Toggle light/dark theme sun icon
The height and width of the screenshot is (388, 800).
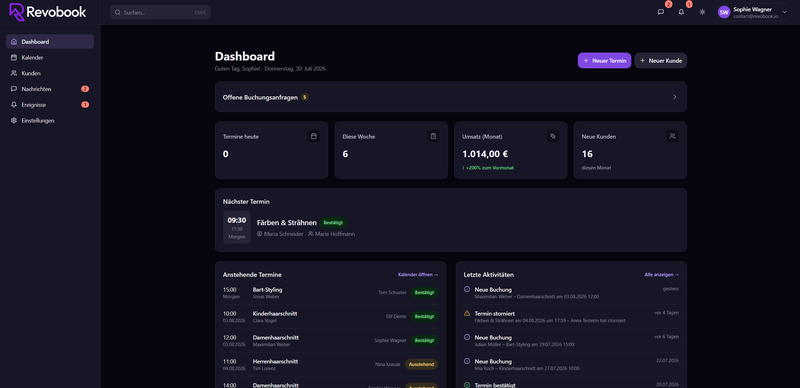[703, 12]
